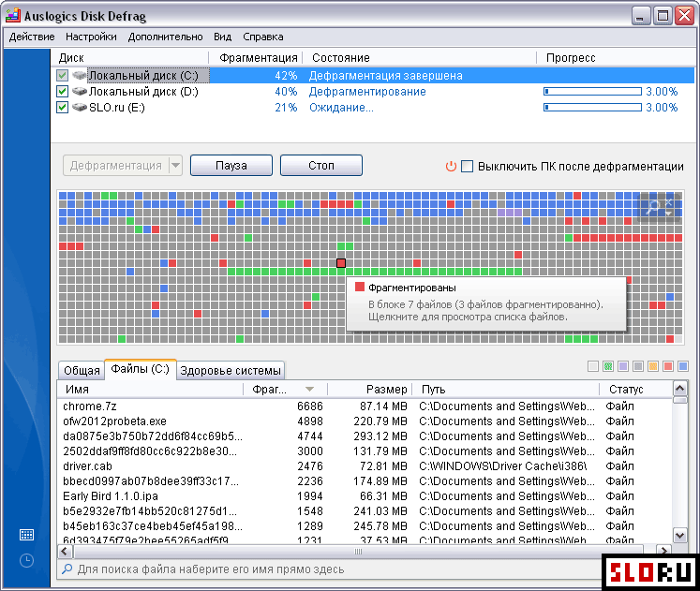The image size is (700, 591).
Task: Click the disabled Дефрагментация button
Action: [116, 166]
